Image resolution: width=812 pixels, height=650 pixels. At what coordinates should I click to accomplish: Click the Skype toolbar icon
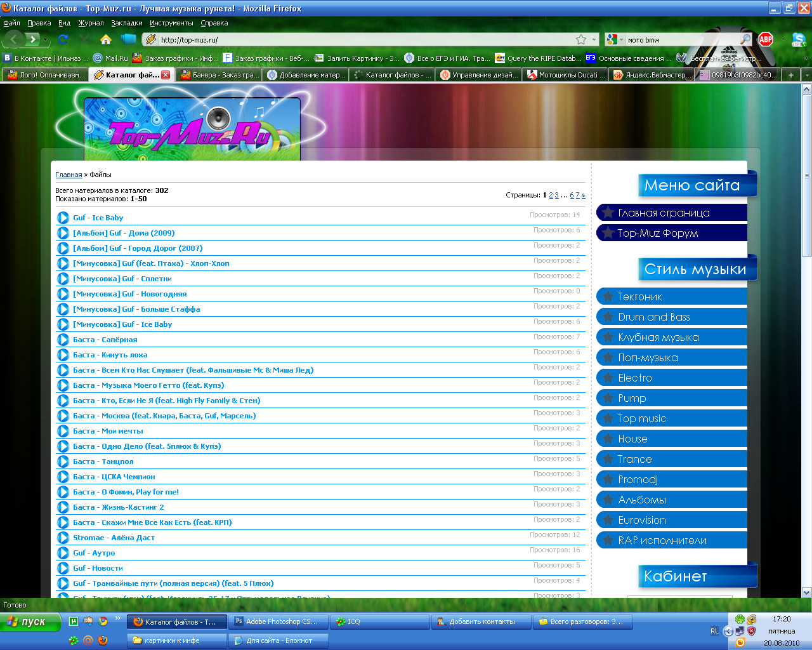(x=799, y=39)
